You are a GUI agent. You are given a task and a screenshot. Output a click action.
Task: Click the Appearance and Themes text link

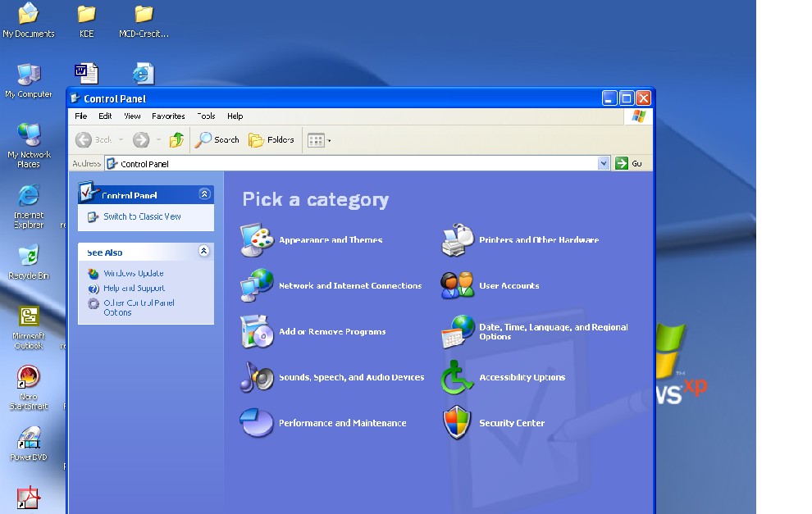point(331,240)
